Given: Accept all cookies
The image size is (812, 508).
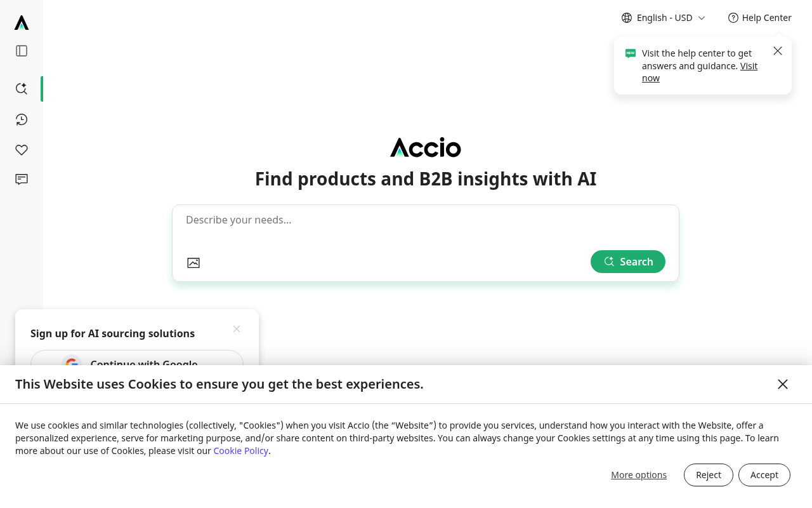Looking at the screenshot, I should (764, 474).
